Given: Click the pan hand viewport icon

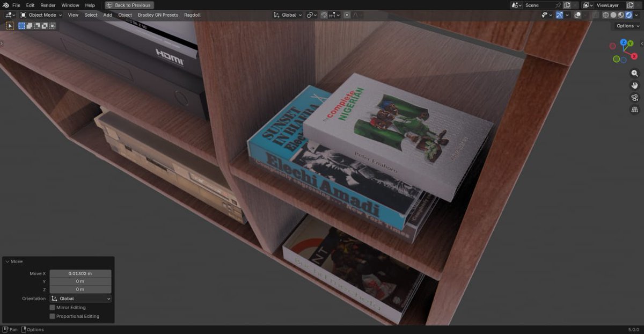Looking at the screenshot, I should (635, 85).
